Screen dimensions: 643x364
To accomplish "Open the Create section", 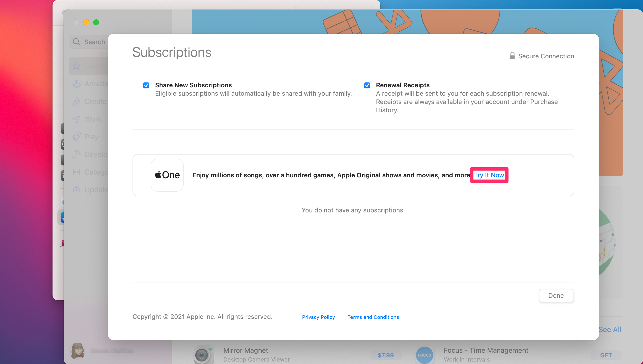I will [89, 102].
